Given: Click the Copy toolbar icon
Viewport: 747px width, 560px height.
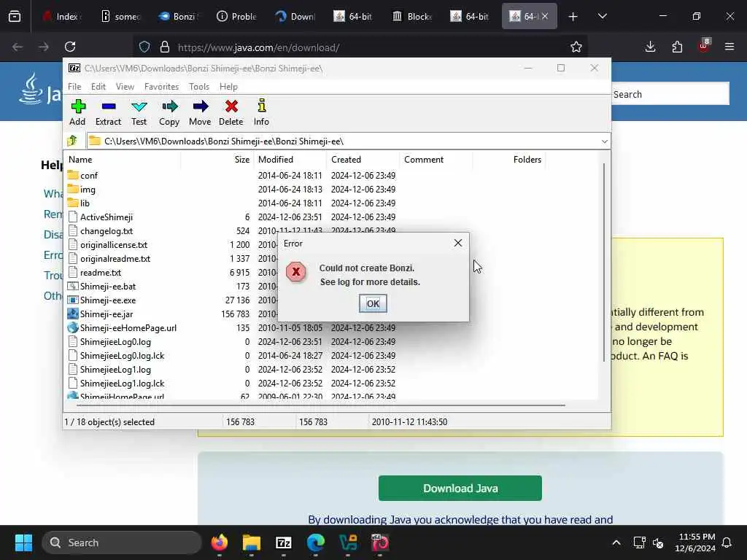Looking at the screenshot, I should click(x=169, y=106).
